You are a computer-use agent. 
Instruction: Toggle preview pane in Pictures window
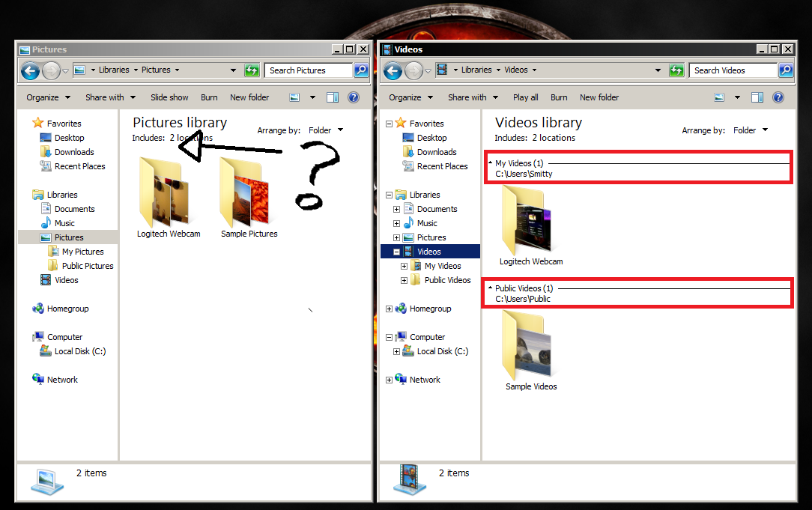(333, 97)
